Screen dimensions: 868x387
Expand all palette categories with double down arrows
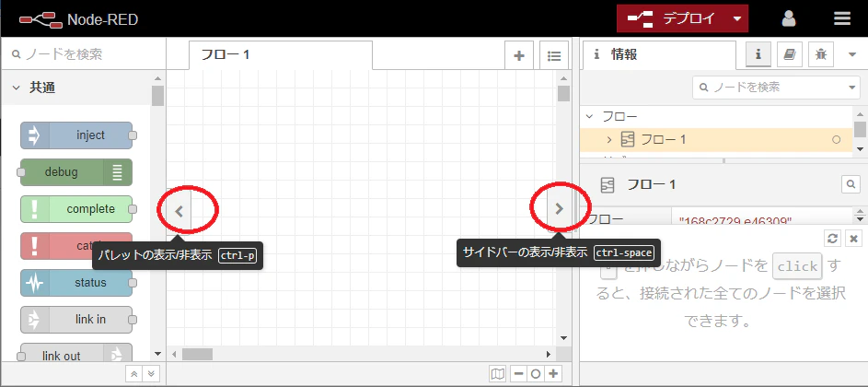pyautogui.click(x=151, y=373)
